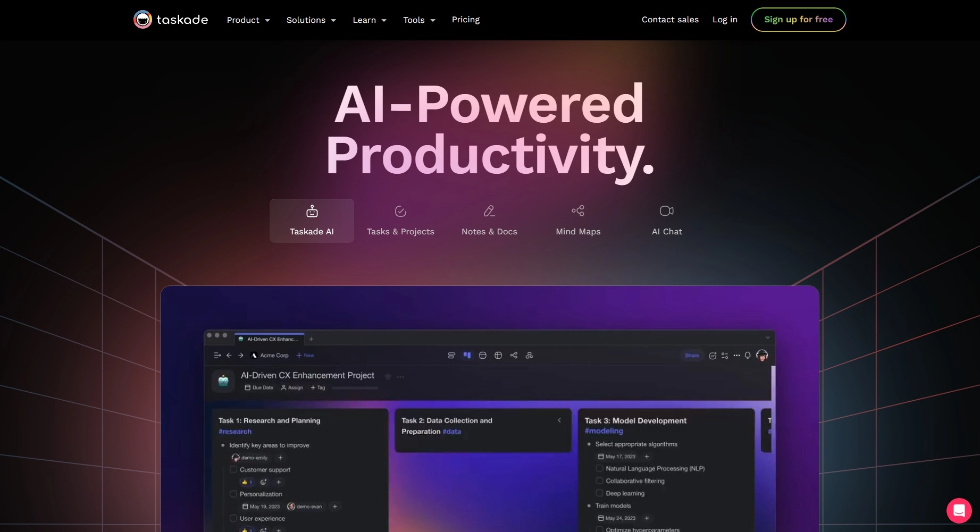Viewport: 980px width, 532px height.
Task: Switch to board view icon
Action: [x=467, y=355]
